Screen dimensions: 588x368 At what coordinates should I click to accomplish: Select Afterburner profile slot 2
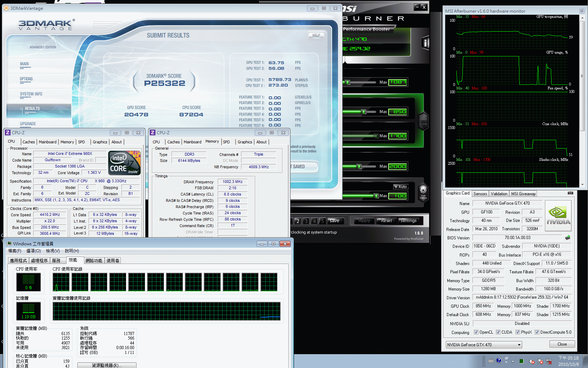[297, 221]
